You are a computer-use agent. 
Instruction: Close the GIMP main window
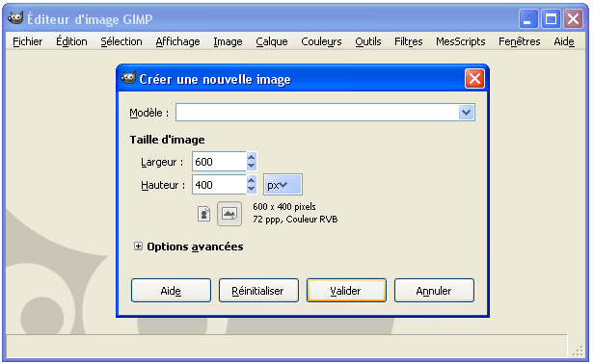point(574,18)
